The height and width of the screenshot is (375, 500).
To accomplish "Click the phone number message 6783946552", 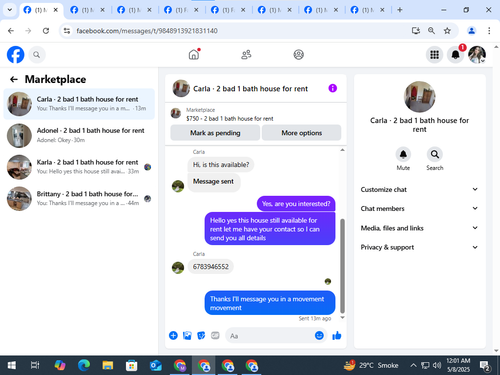I will point(211,267).
